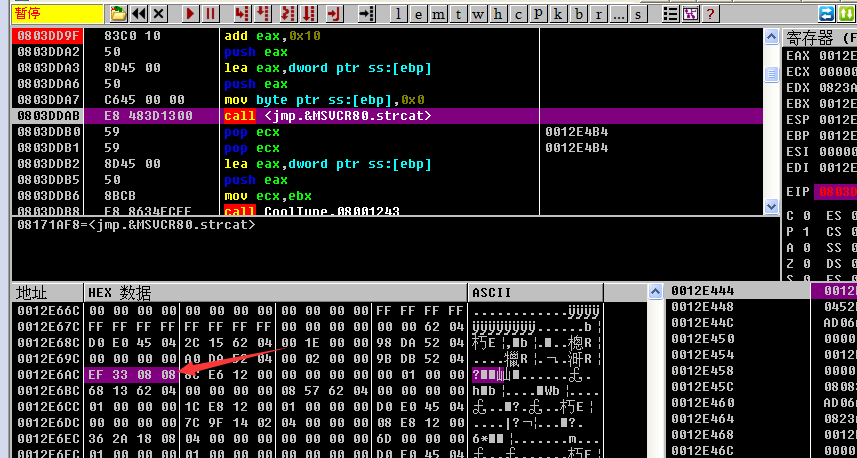The height and width of the screenshot is (458, 857).
Task: Show the Memory map using 'm' button
Action: coord(439,14)
